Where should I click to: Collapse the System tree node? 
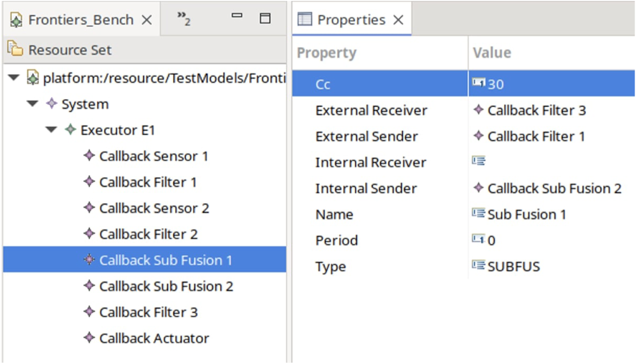point(32,104)
